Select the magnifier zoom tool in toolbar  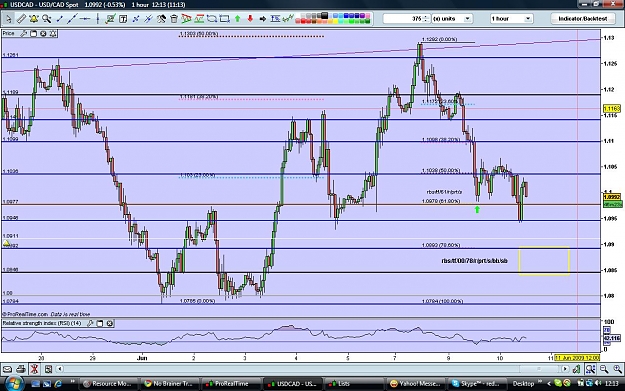pyautogui.click(x=47, y=19)
